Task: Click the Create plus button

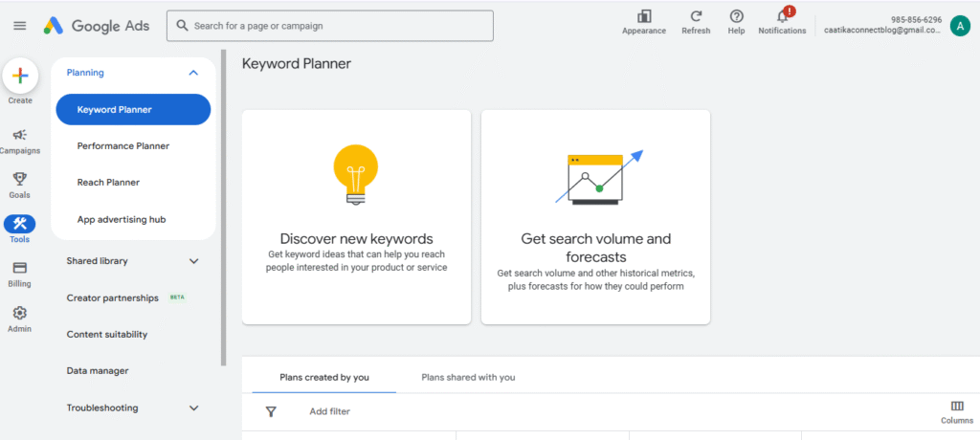Action: point(20,77)
